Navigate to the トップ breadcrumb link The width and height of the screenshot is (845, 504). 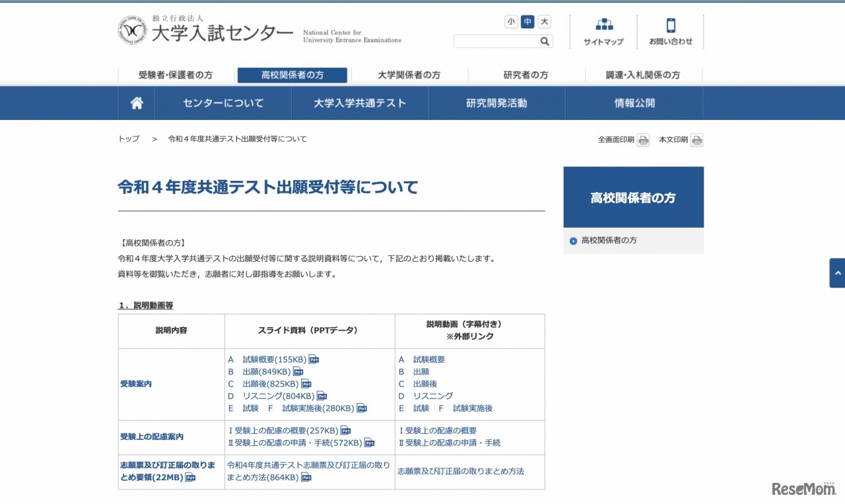click(127, 139)
